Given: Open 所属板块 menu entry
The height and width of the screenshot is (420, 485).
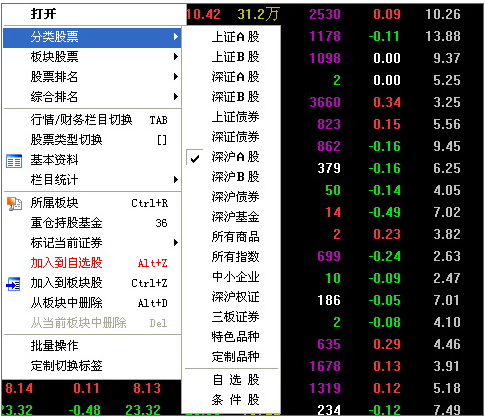Looking at the screenshot, I should (92, 203).
